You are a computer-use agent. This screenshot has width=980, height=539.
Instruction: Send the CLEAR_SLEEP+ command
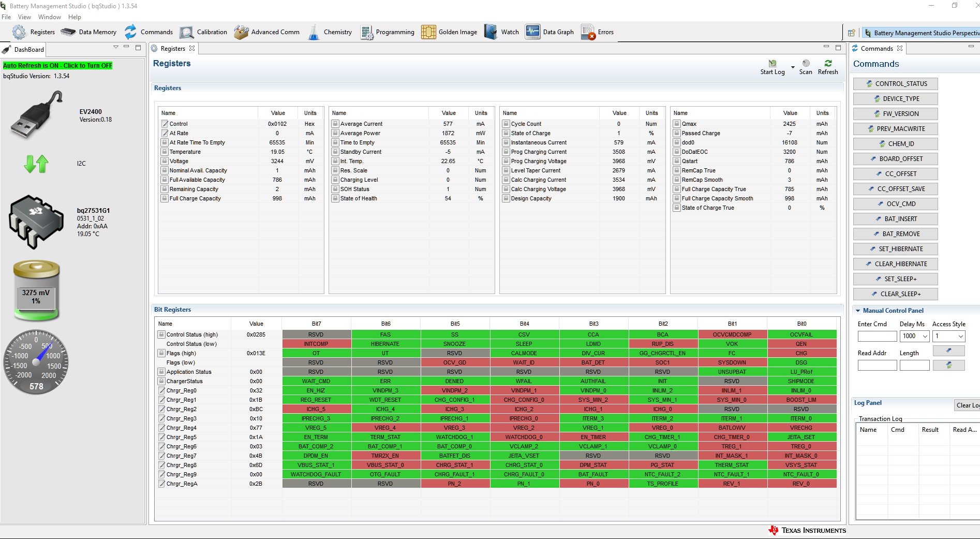point(895,294)
